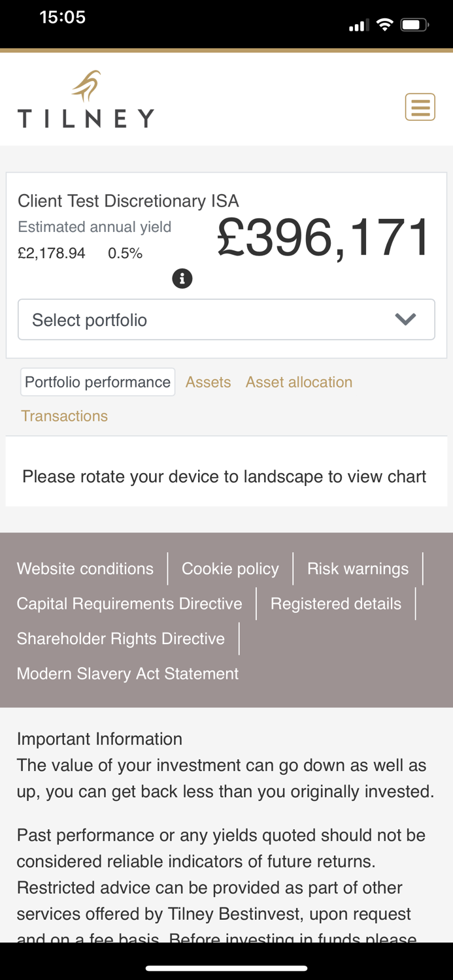Tap the Tilney logo
The image size is (453, 980).
[86, 100]
